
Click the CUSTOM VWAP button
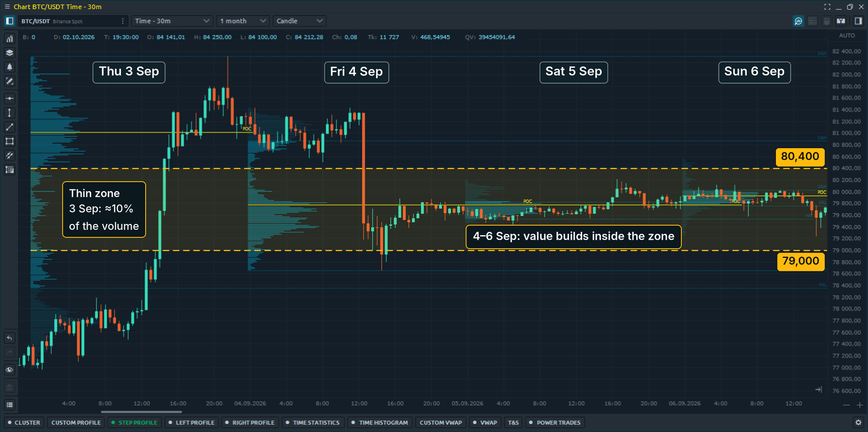441,422
